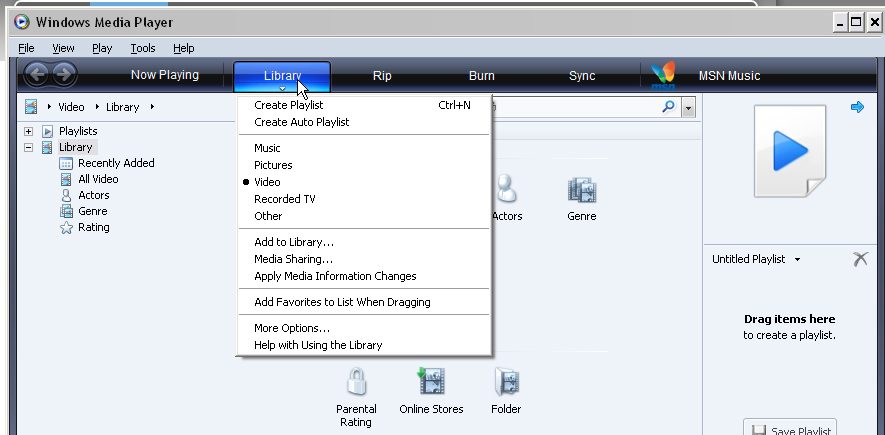Select Recently Added in library tree
The width and height of the screenshot is (885, 435).
116,163
